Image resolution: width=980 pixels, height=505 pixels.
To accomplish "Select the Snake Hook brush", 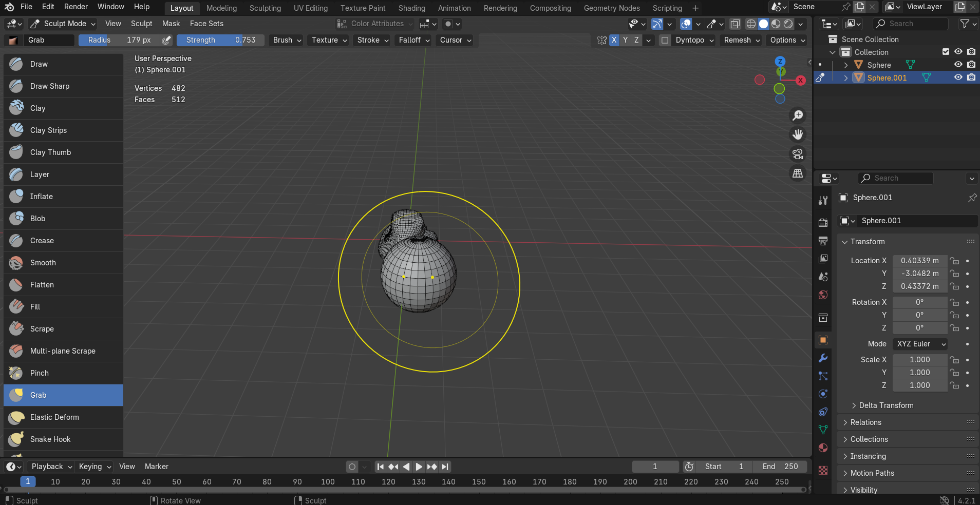I will (x=63, y=439).
